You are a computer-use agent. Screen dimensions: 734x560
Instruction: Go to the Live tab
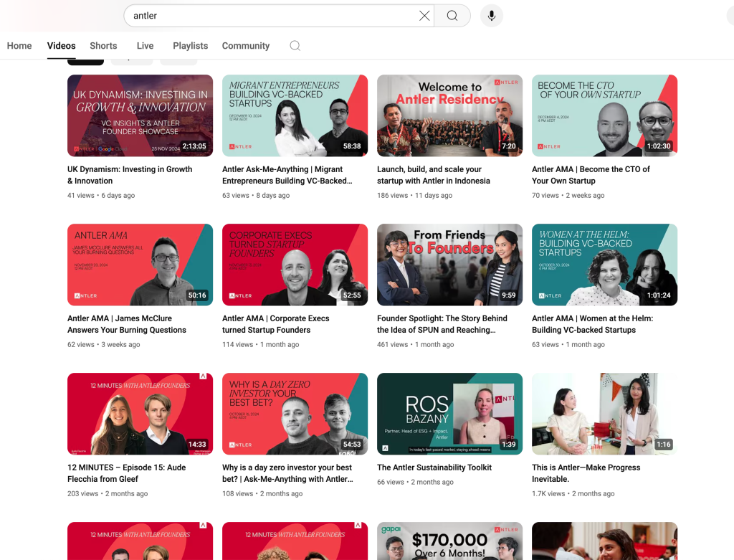[x=145, y=46]
